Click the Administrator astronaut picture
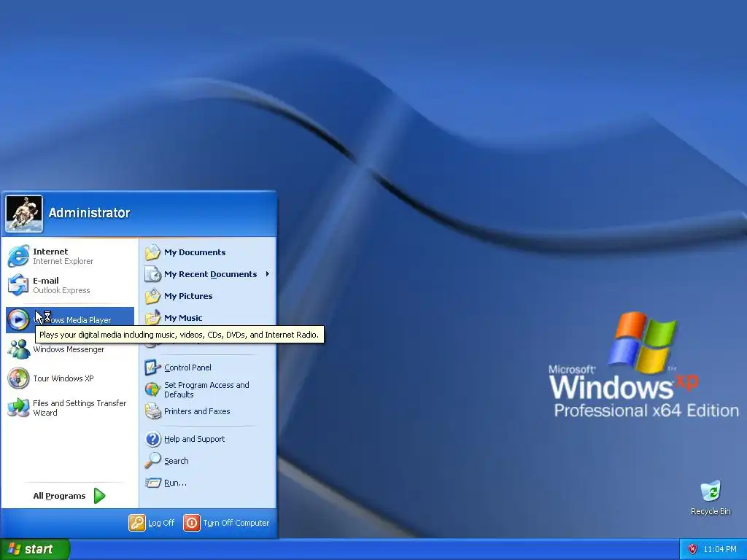Screen dimensions: 747x560 [x=24, y=214]
